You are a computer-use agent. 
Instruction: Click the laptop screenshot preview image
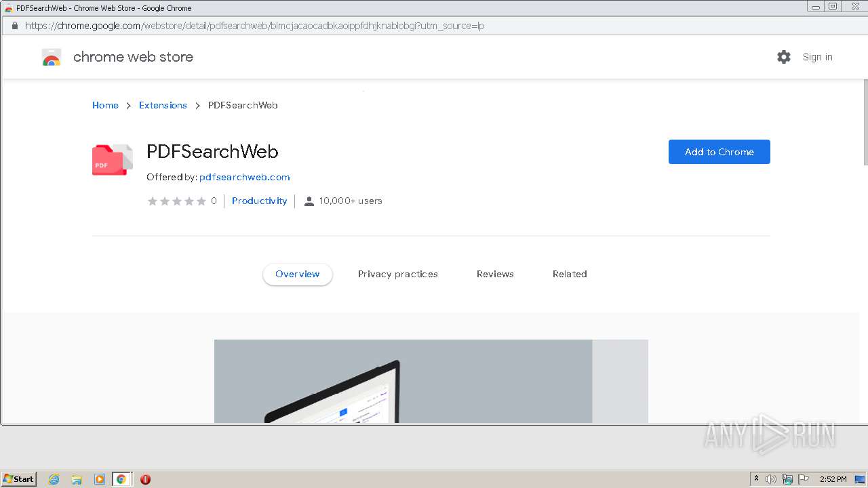pyautogui.click(x=431, y=381)
